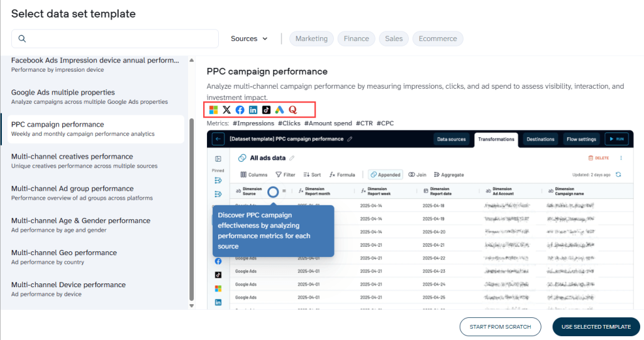This screenshot has height=340, width=644.
Task: Click the Quora source icon
Action: 292,110
